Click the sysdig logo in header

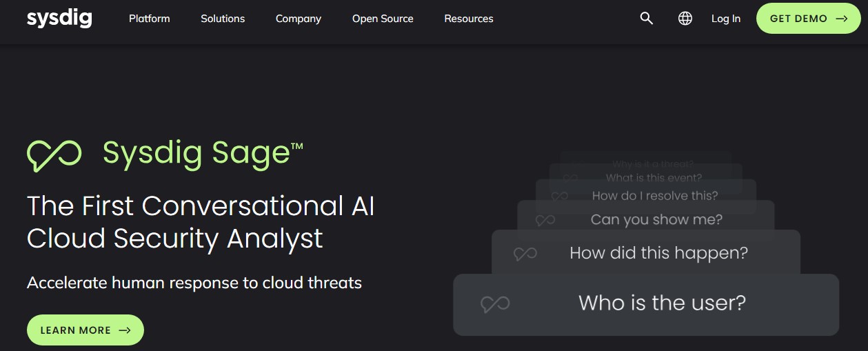(59, 19)
